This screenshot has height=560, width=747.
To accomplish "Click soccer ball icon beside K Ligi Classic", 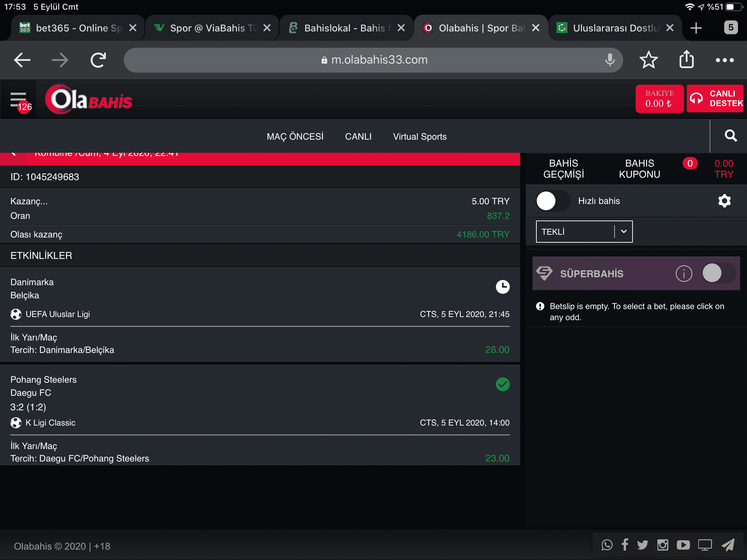I will coord(16,422).
